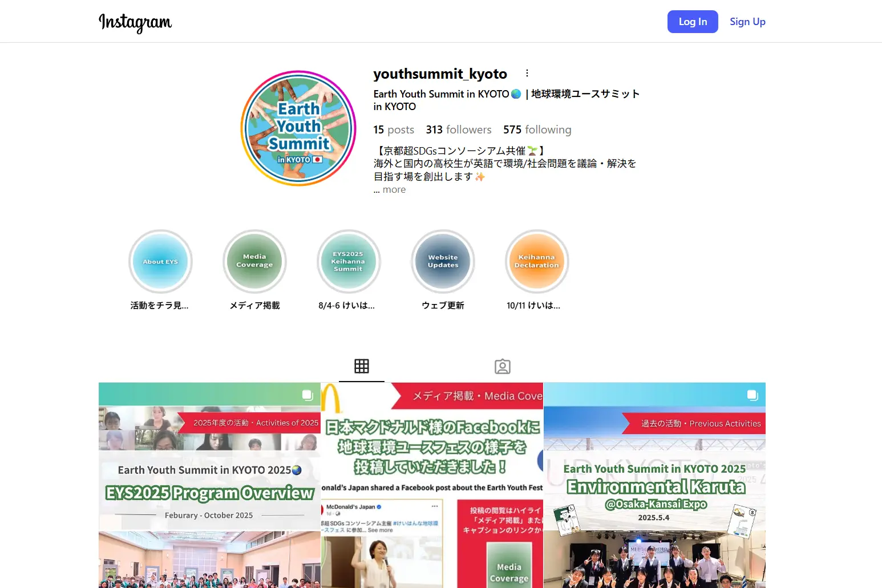Open the Media Coverage story highlight
Viewport: 882px width, 588px height.
point(254,262)
